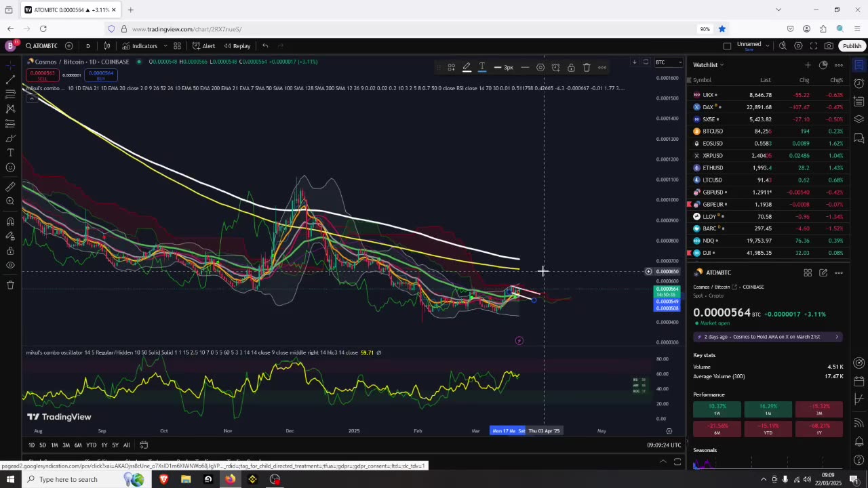Select the 5Y time range
The height and width of the screenshot is (488, 868).
115,445
